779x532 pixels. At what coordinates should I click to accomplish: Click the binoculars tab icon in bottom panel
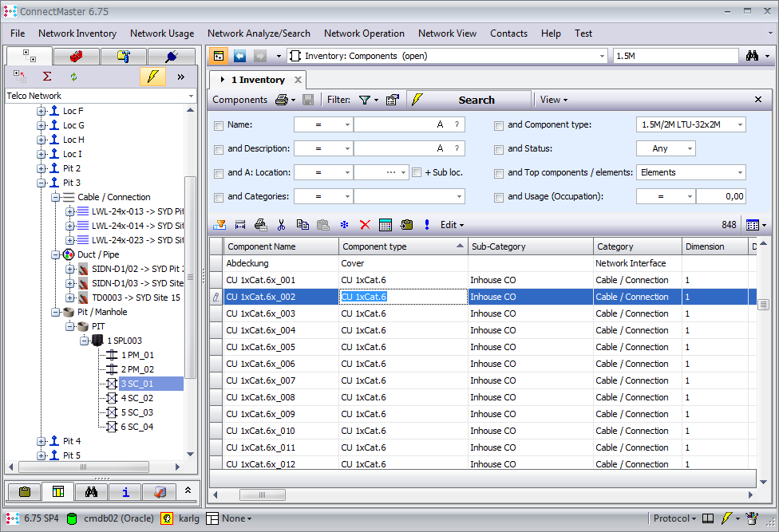[x=92, y=492]
